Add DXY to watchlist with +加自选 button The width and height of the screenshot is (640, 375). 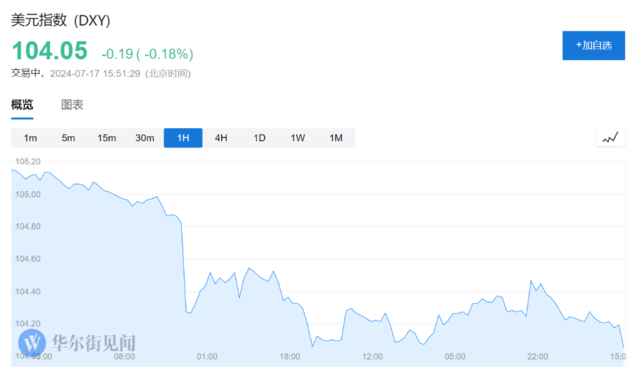pyautogui.click(x=593, y=45)
